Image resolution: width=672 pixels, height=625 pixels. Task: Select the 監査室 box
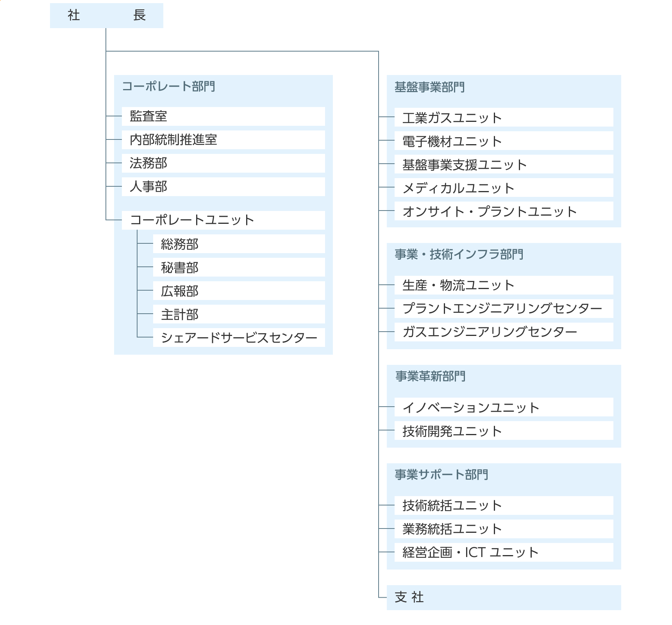click(223, 116)
